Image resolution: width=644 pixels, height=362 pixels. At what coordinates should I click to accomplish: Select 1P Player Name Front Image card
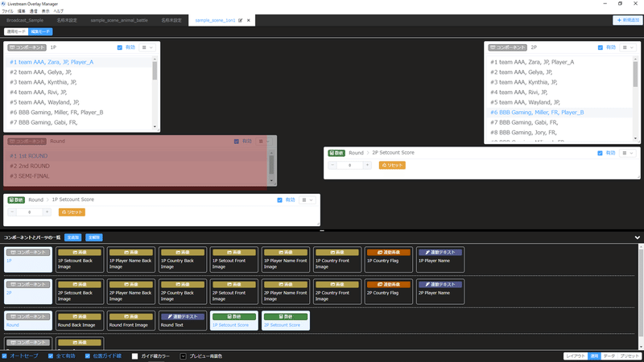pos(286,259)
